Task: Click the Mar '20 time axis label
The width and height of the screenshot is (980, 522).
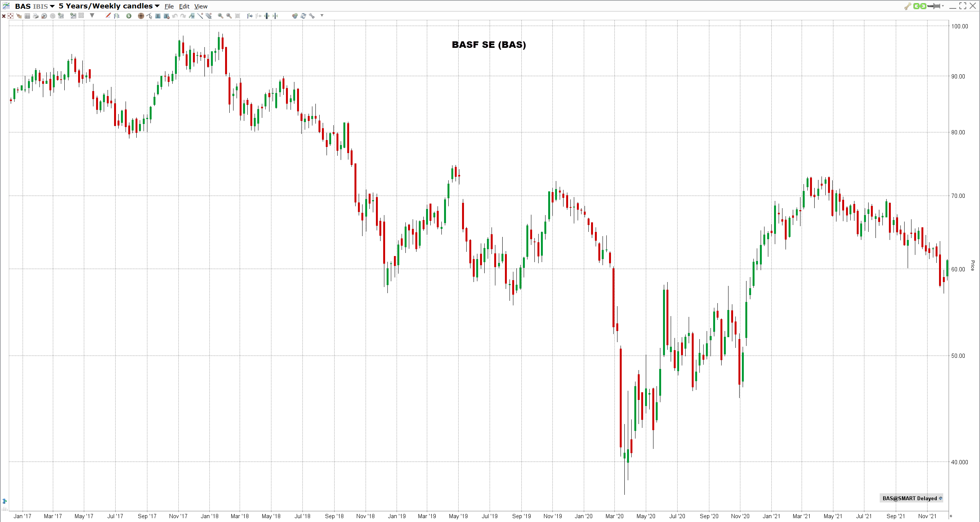Action: pos(614,516)
